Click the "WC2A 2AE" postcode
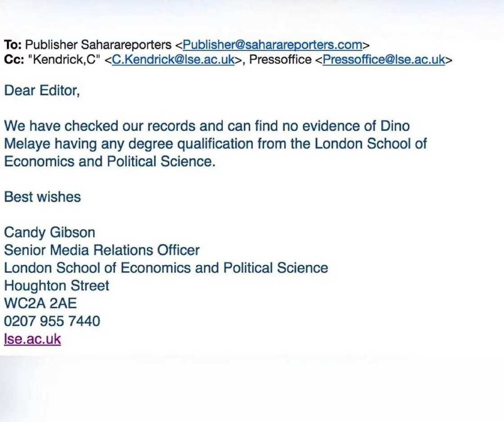 point(40,303)
